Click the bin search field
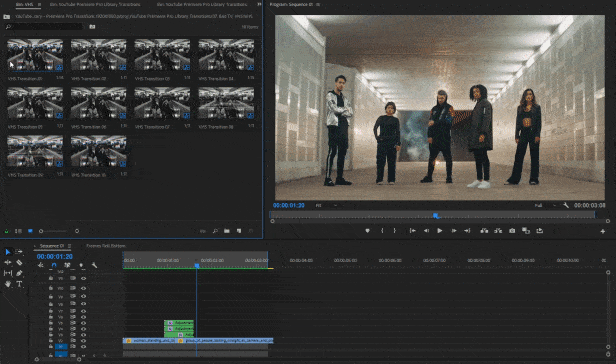Image resolution: width=616 pixels, height=364 pixels. [44, 27]
